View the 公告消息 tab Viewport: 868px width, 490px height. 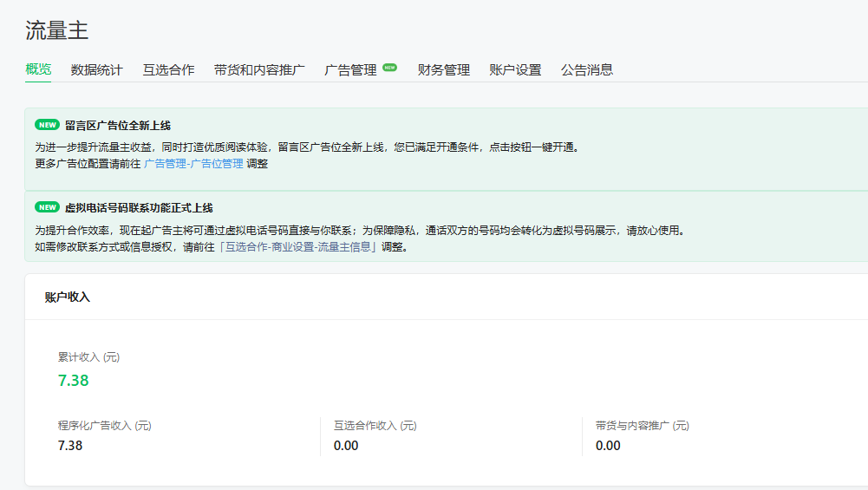point(587,70)
